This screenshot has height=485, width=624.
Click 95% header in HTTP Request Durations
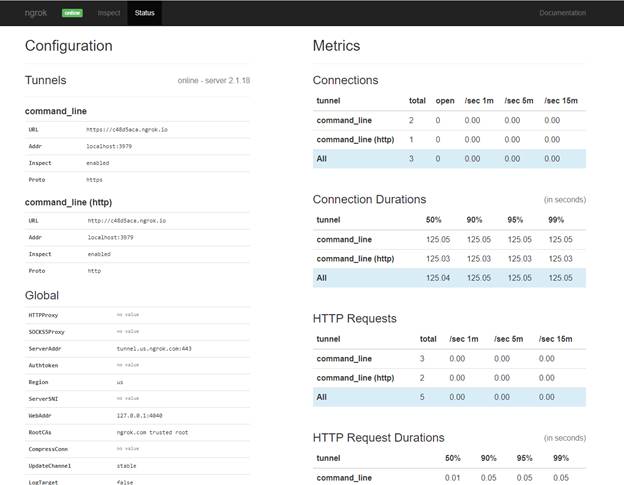[524, 458]
